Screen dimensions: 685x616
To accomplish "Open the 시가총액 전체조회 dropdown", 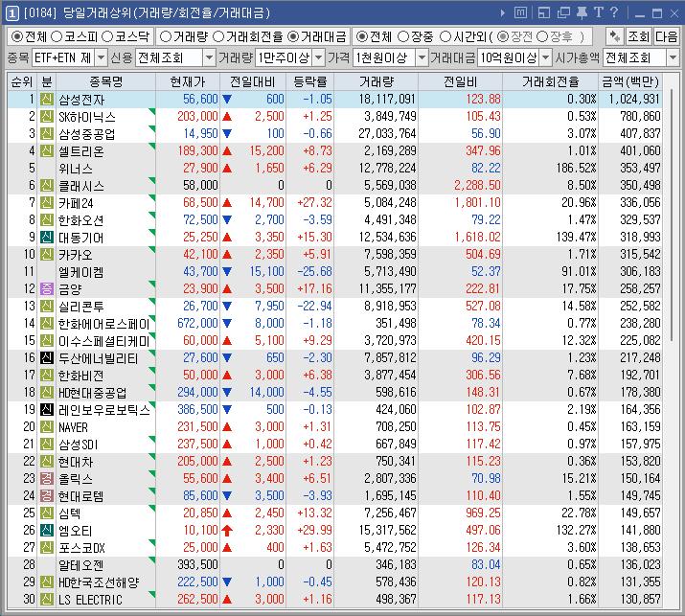I will click(673, 57).
